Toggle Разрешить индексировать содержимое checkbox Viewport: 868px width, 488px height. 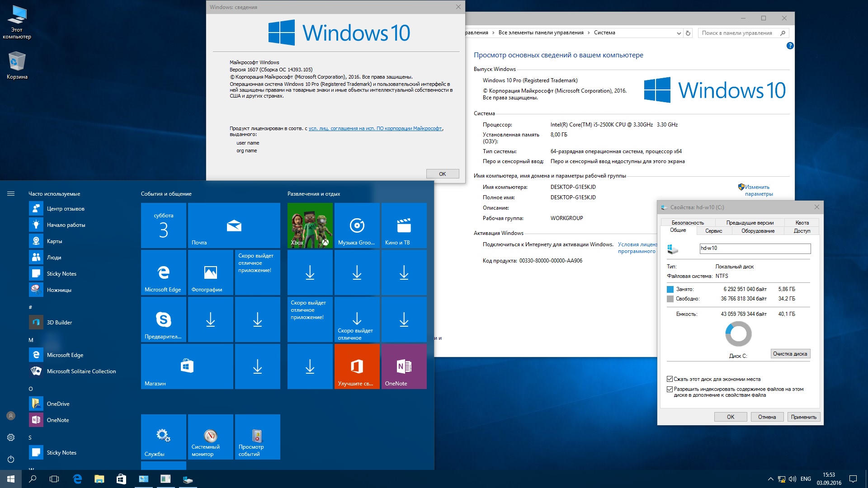[x=670, y=389]
